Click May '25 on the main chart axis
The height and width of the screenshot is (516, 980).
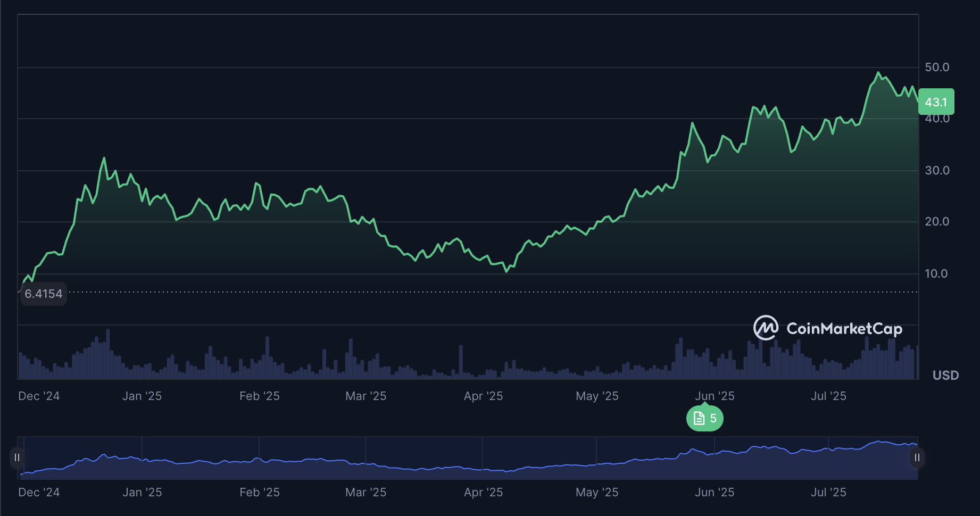[x=597, y=396]
